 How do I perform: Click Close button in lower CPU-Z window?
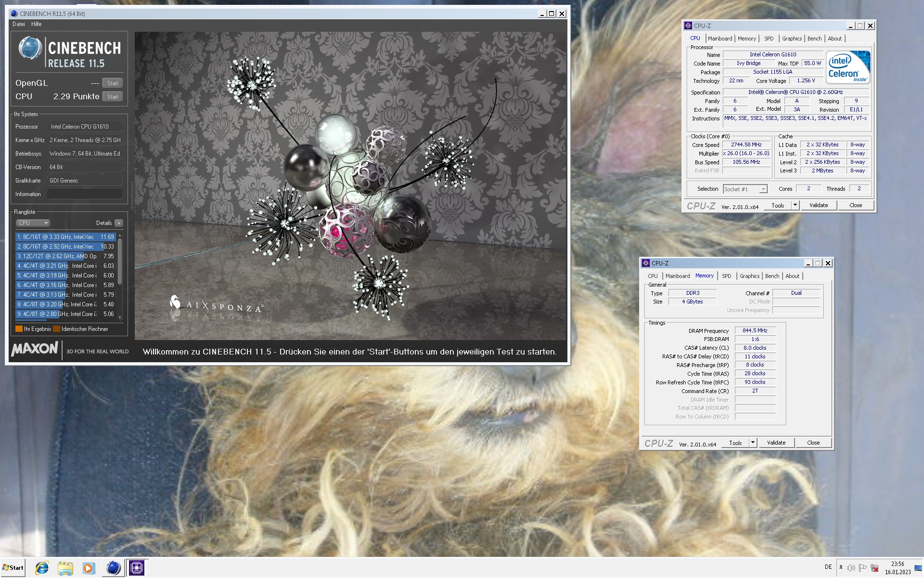pyautogui.click(x=813, y=443)
